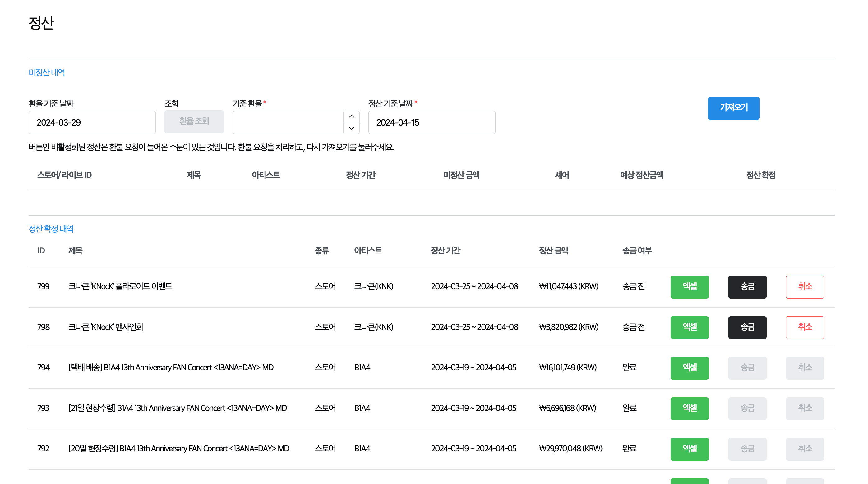Download 엑셀 for row 799

(x=690, y=287)
